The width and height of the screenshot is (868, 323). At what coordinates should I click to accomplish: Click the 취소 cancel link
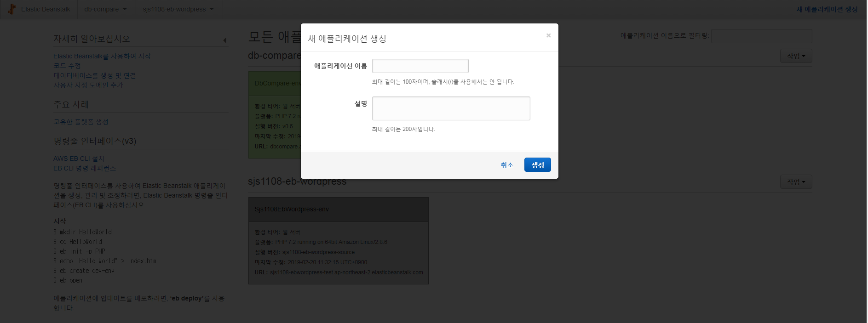pos(507,165)
